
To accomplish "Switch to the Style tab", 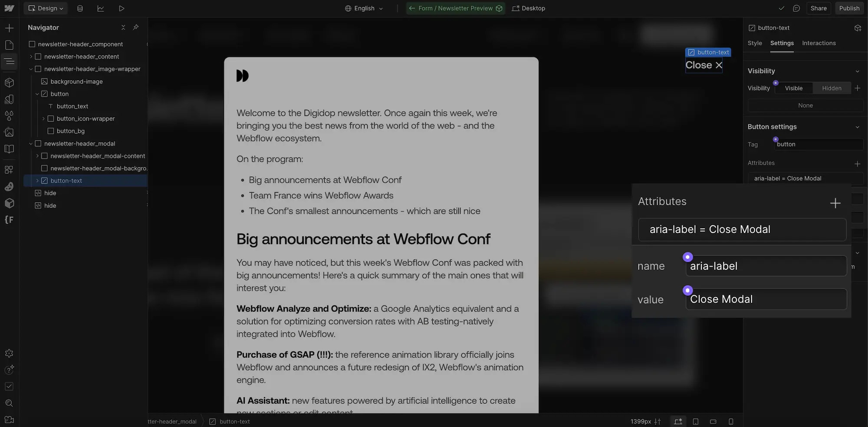I will pyautogui.click(x=755, y=43).
